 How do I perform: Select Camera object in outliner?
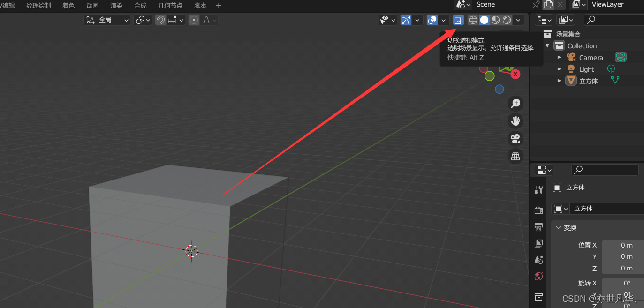point(591,58)
